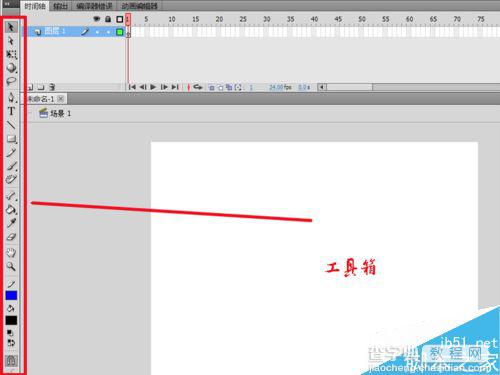Screen dimensions: 500x375
Task: Click the 24.00 fps frame rate value
Action: click(280, 87)
